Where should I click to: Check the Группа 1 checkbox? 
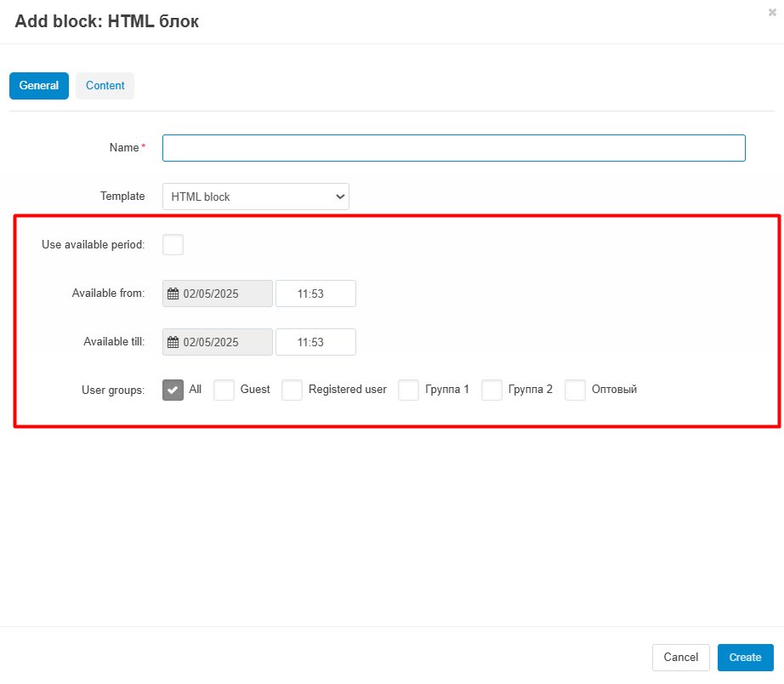[408, 390]
